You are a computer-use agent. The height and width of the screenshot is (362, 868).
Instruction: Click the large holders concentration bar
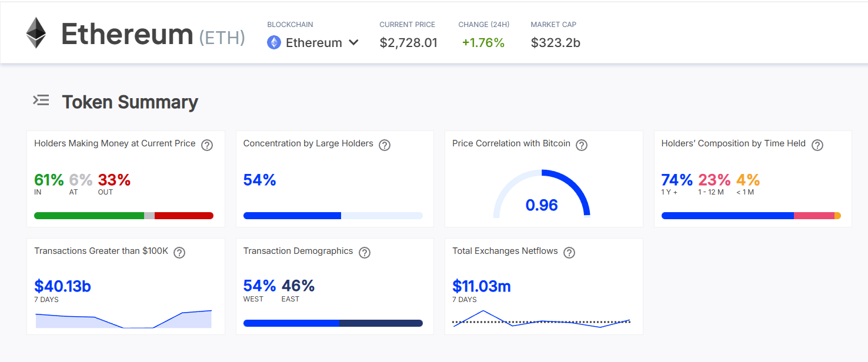tap(333, 216)
